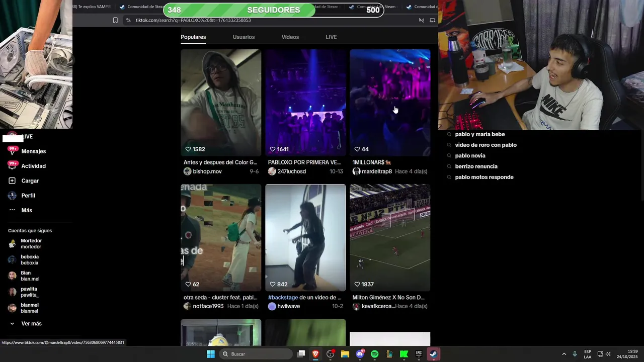Click the heart icon on the 1837-likes video
644x362 pixels.
(x=357, y=284)
